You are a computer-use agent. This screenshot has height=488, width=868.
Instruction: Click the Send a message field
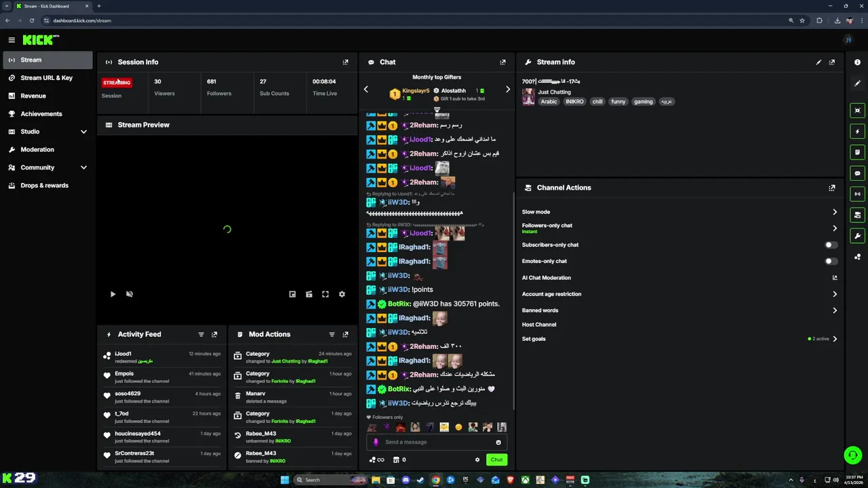437,442
